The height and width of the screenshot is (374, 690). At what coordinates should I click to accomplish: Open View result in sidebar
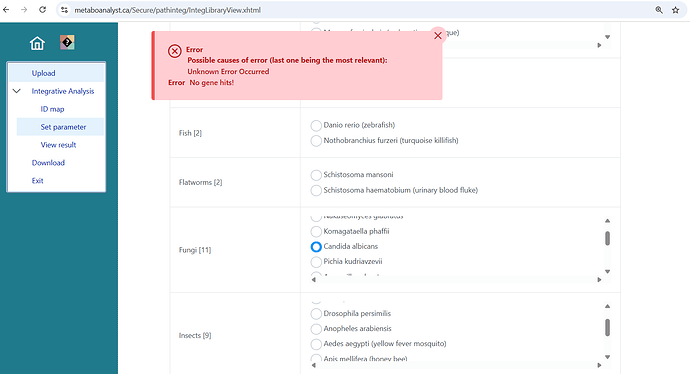(x=59, y=145)
